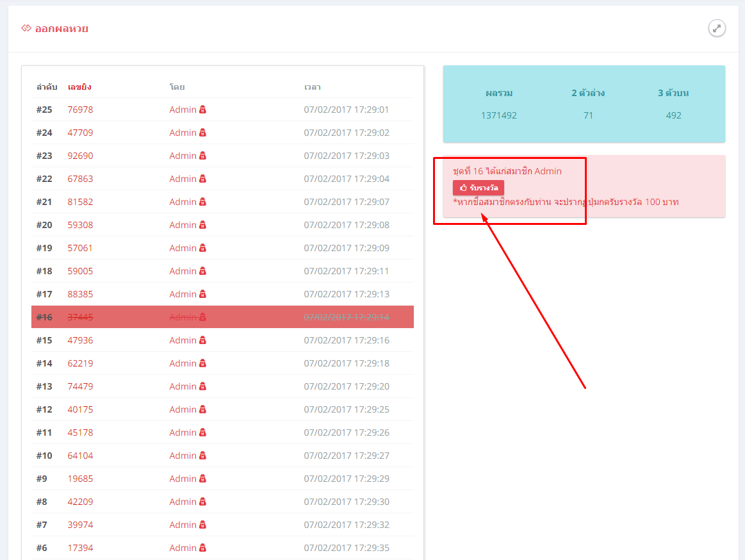Image resolution: width=745 pixels, height=560 pixels.
Task: Click admin badge icon in row #19
Action: click(202, 248)
